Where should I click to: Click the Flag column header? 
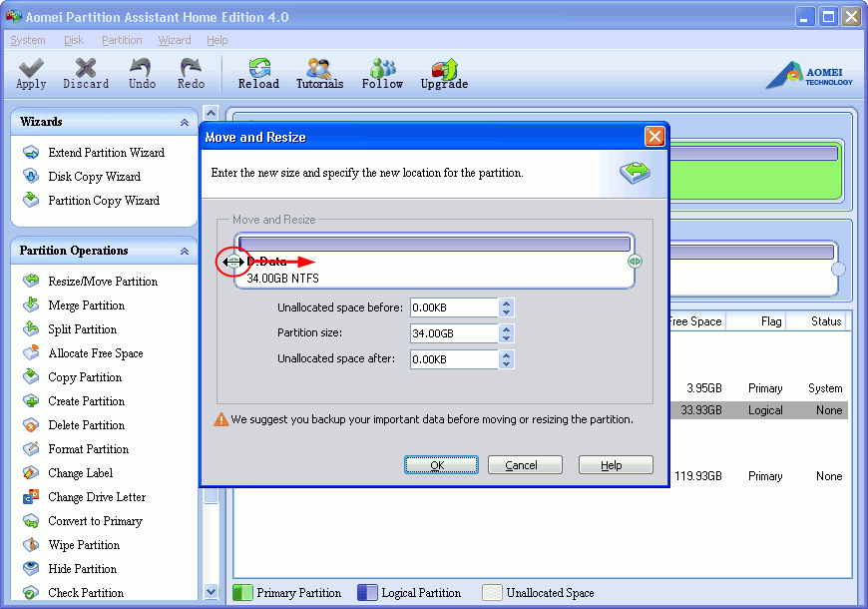point(756,321)
